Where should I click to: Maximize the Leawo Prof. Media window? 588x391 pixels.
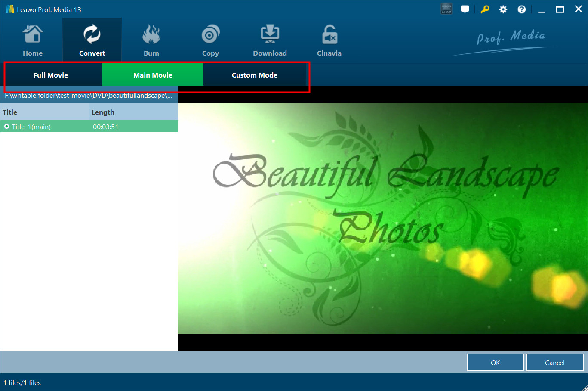point(560,9)
